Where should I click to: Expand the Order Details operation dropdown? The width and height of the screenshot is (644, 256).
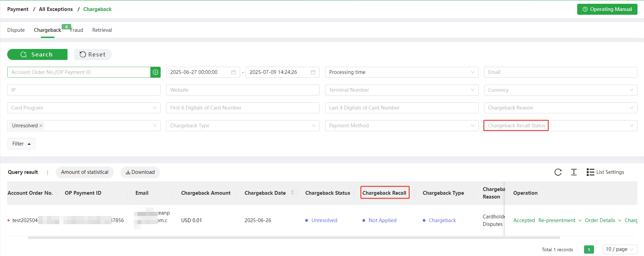coord(603,220)
